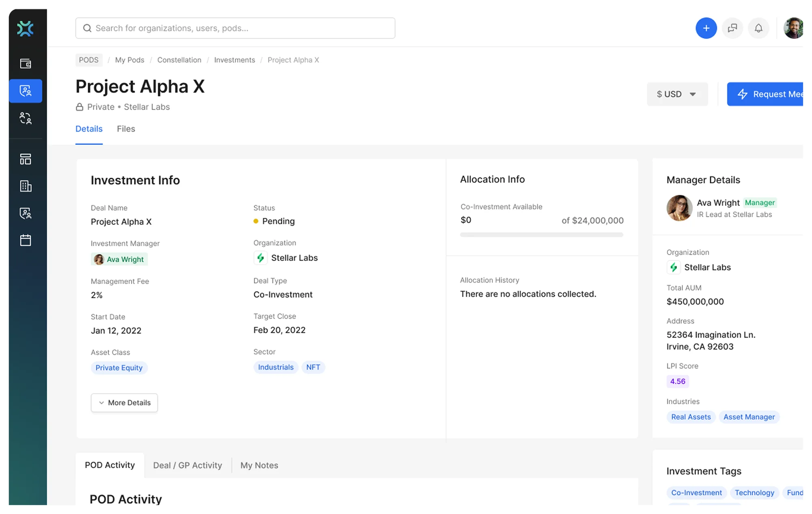812x514 pixels.
Task: Click the $450,000,000 Total AUM value
Action: click(x=695, y=302)
